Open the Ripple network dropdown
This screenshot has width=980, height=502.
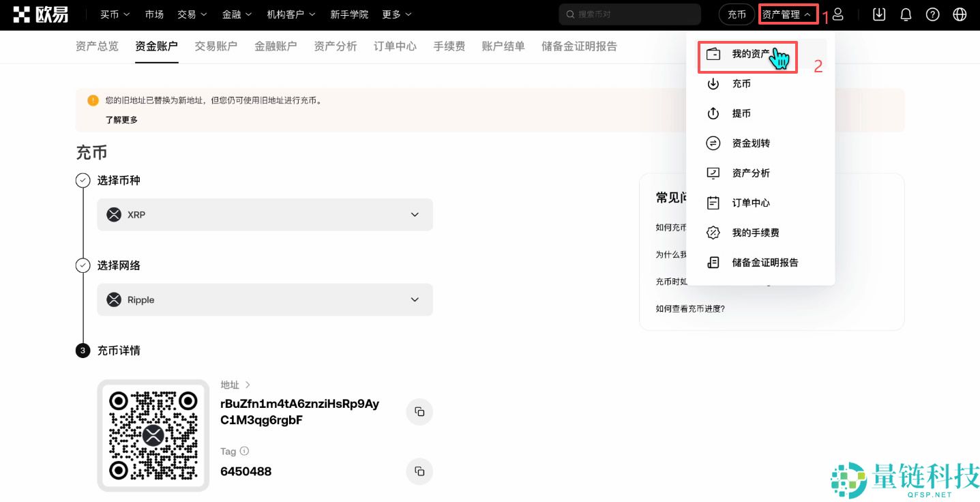coord(414,299)
